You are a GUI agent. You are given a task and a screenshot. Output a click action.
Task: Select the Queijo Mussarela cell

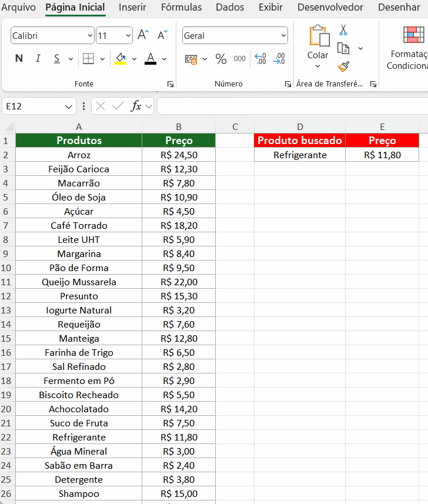pos(79,282)
